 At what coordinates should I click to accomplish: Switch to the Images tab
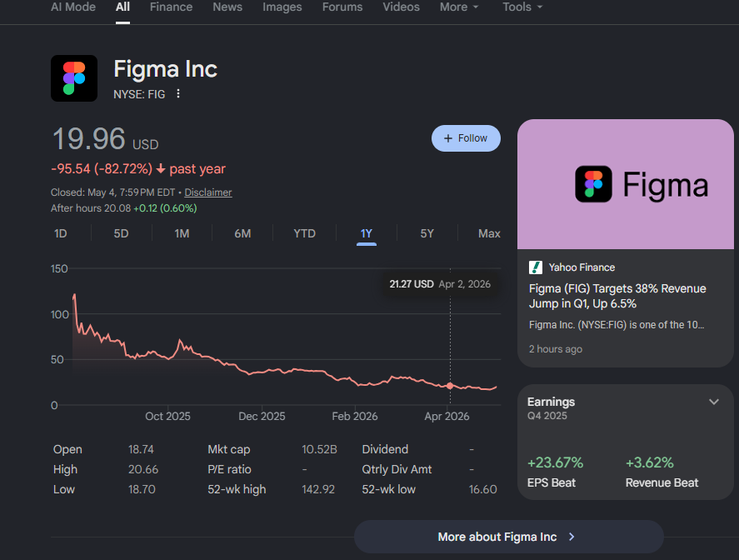pos(282,7)
